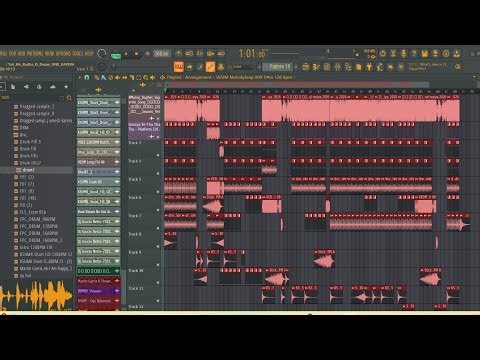Click the microphone recording icon
This screenshot has width=480, height=360.
(403, 54)
